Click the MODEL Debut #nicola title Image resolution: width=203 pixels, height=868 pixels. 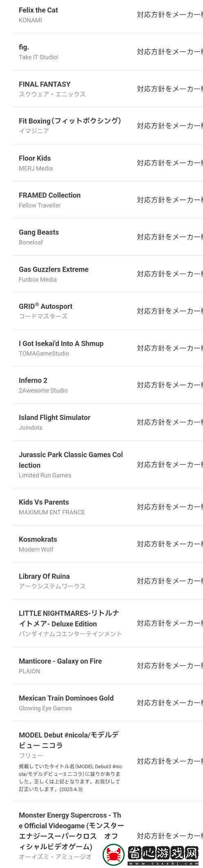69,740
